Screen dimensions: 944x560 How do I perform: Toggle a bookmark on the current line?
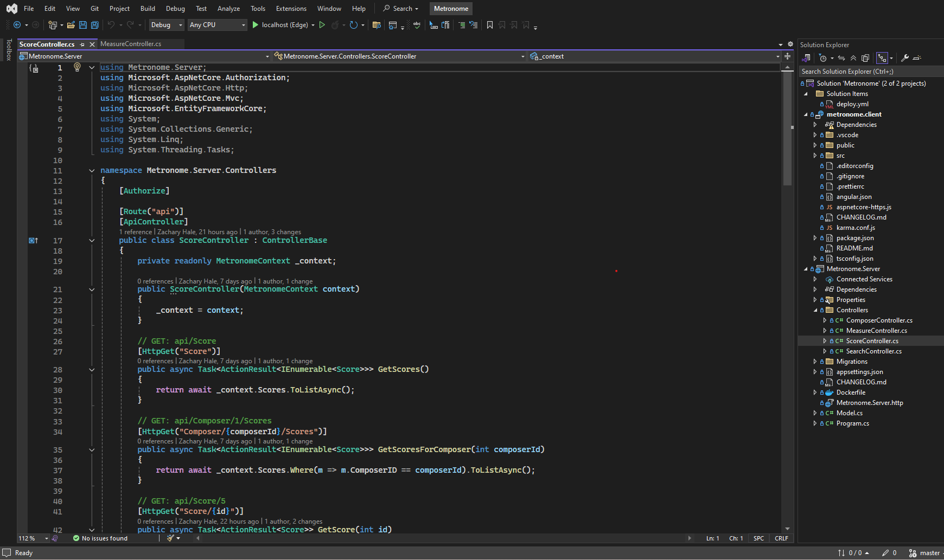[490, 25]
